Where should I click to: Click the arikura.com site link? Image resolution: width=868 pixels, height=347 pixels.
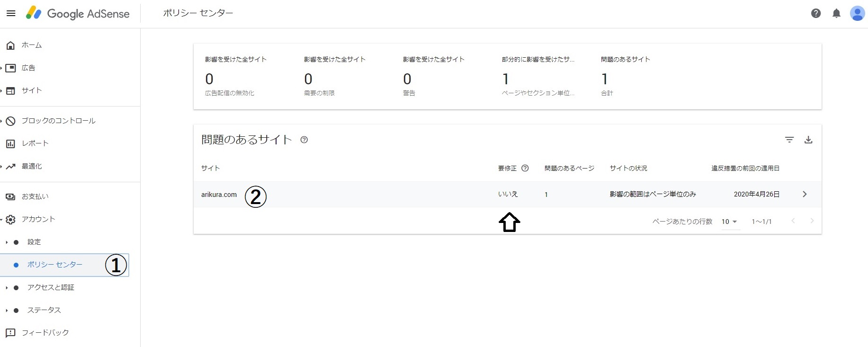click(x=219, y=195)
